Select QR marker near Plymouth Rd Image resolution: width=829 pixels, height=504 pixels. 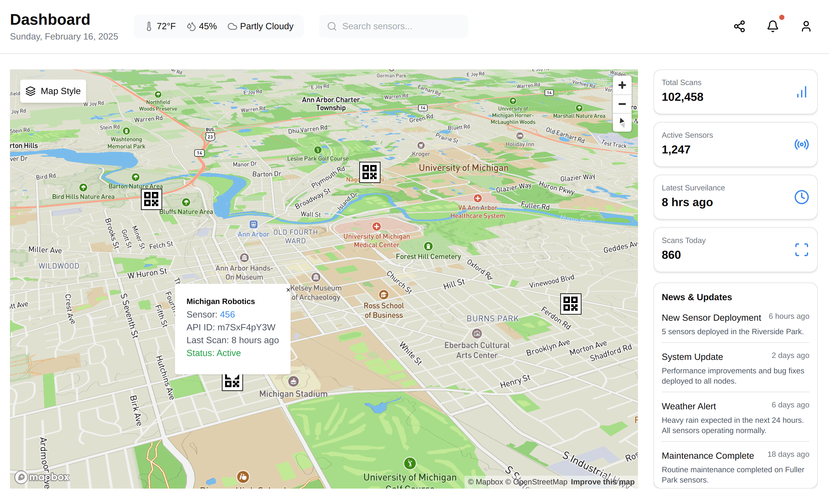(x=370, y=172)
